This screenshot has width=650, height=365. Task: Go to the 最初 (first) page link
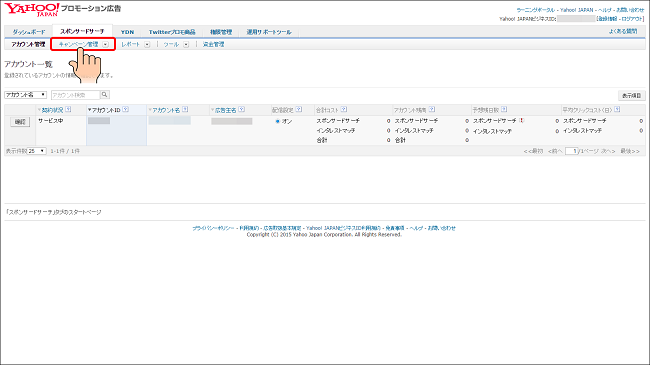coord(533,151)
